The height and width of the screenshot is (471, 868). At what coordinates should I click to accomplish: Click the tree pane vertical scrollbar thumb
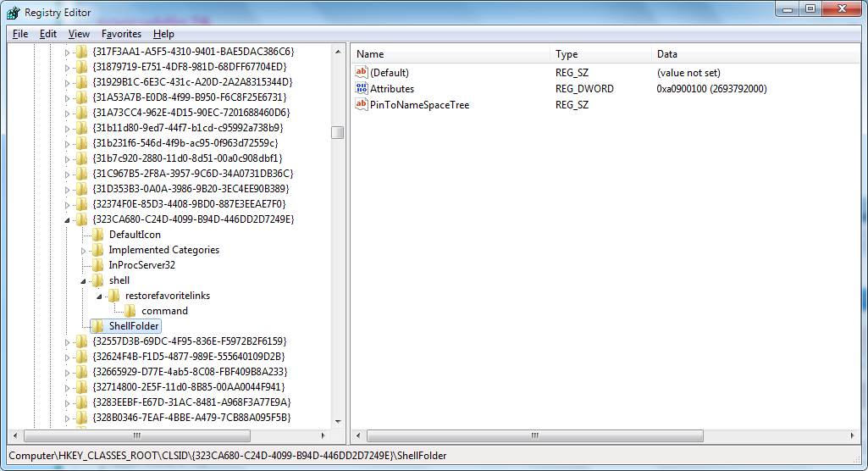coord(337,133)
